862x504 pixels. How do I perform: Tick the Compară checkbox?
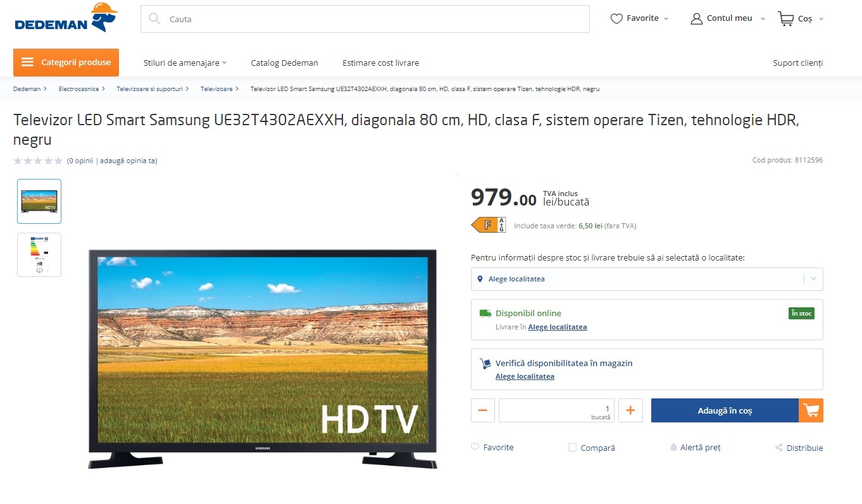pos(572,448)
